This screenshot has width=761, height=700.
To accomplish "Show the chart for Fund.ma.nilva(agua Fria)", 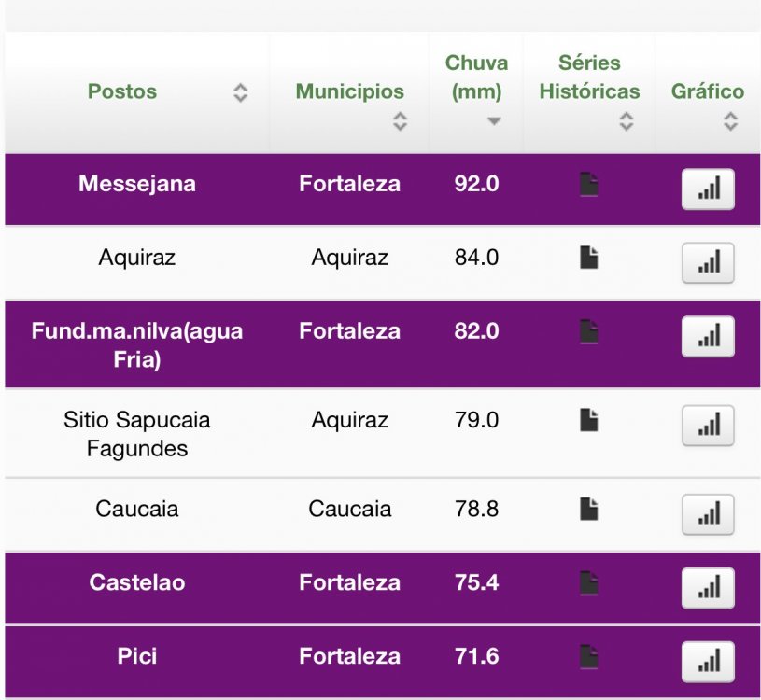I will [708, 337].
